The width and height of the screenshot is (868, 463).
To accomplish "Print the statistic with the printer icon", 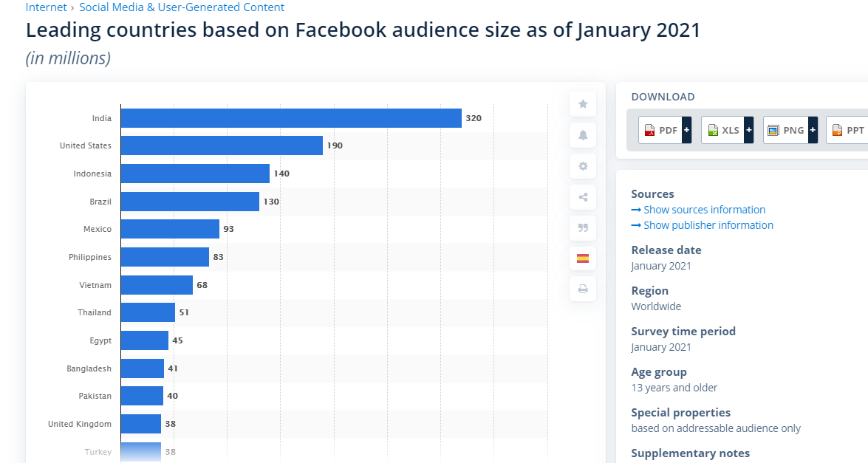I will point(582,289).
